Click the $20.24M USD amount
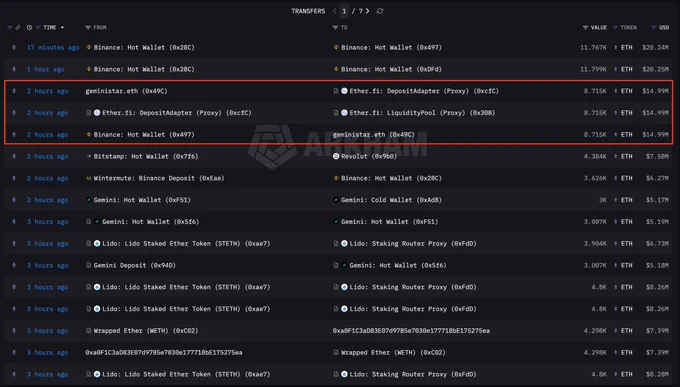 click(655, 47)
